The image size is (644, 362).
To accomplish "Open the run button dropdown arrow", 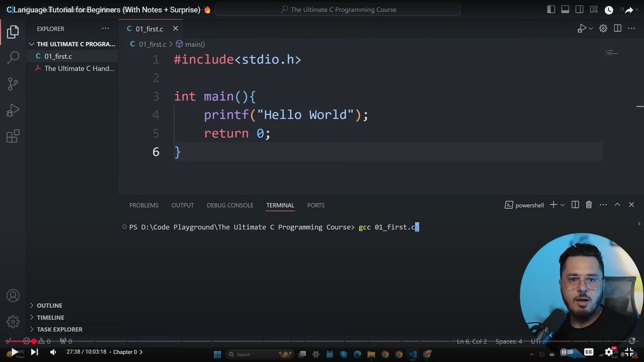I will point(591,28).
